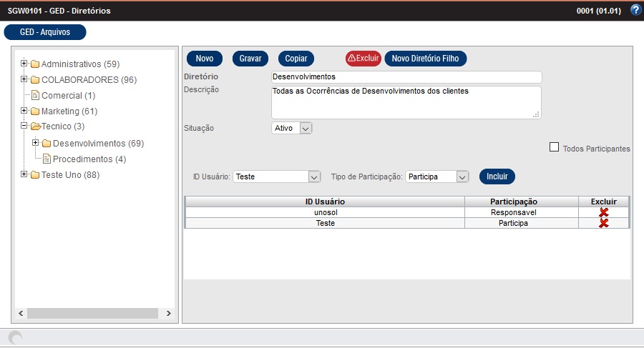Click the Comercial document icon in tree

click(x=35, y=95)
